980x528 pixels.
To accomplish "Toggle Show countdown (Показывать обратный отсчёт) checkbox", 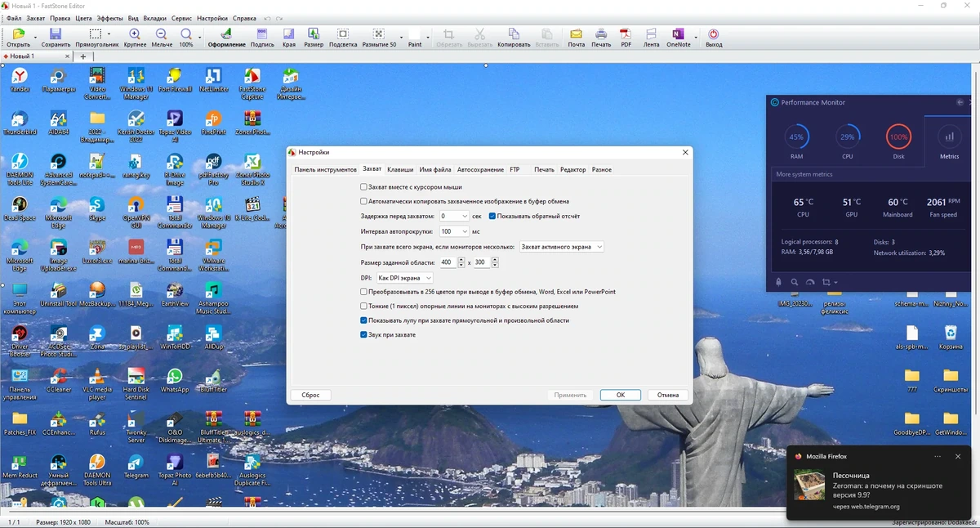I will click(492, 217).
